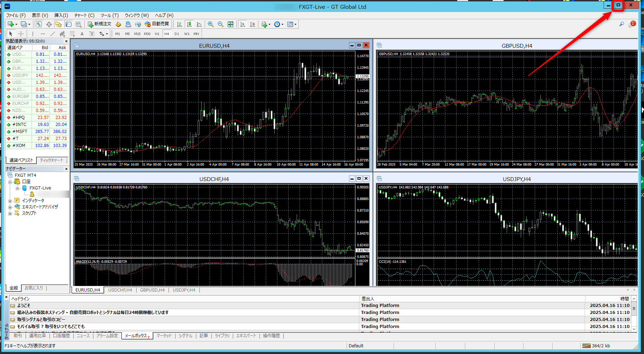Click the signals broadcast icon beside 自動売買

(138, 24)
